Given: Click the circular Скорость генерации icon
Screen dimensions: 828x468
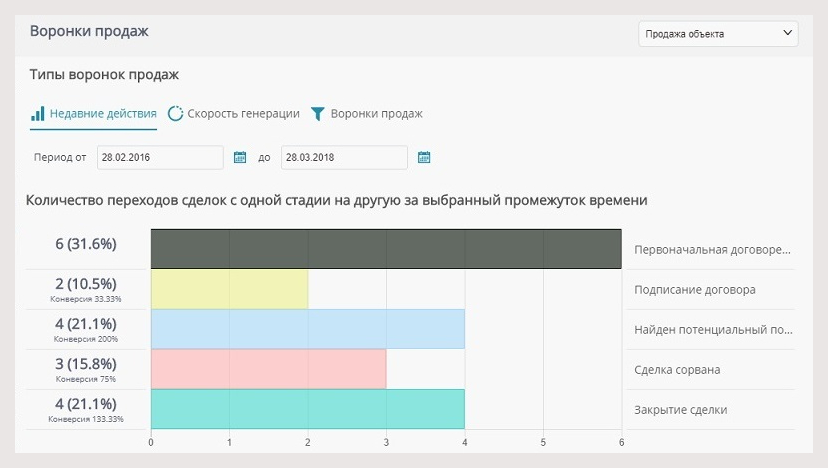Looking at the screenshot, I should point(175,114).
